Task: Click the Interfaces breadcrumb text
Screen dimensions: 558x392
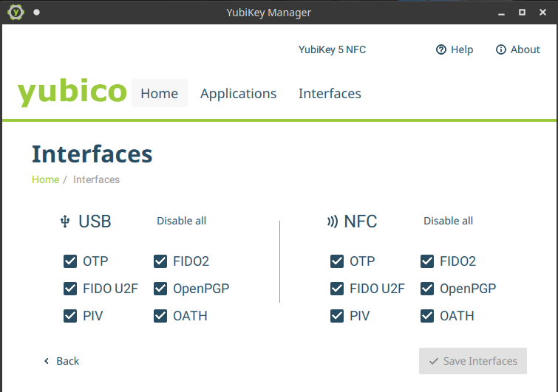Action: pos(96,179)
